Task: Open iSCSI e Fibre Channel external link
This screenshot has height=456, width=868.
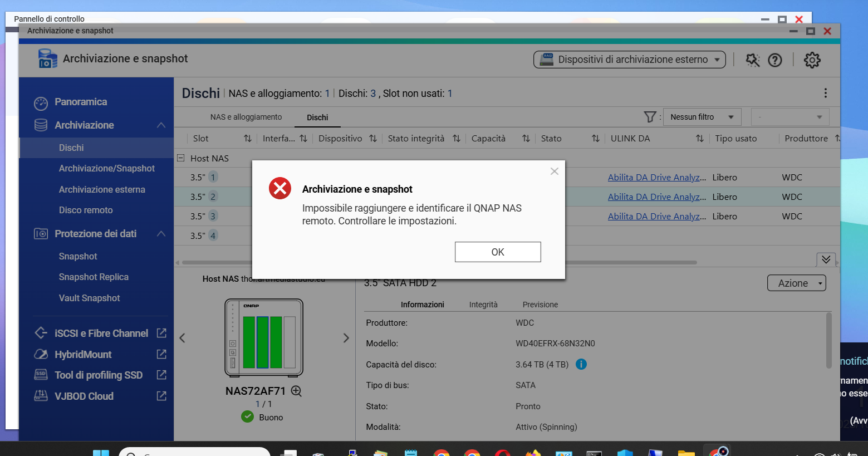Action: coord(161,333)
